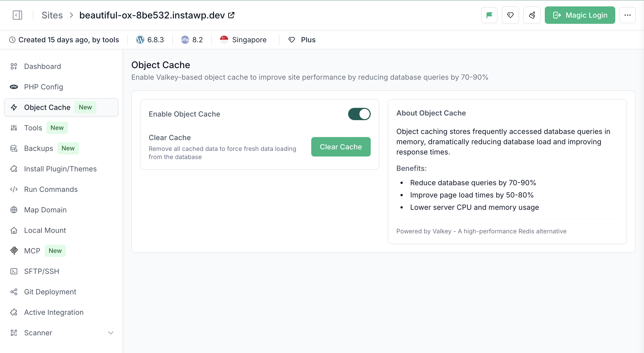Open external site link icon
Screen dimensions: 644x353
click(x=231, y=15)
